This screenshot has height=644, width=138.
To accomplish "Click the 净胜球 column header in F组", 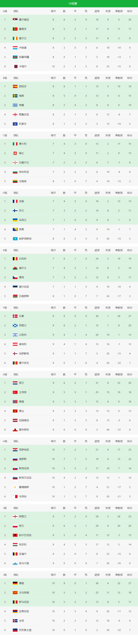I will (x=119, y=308).
